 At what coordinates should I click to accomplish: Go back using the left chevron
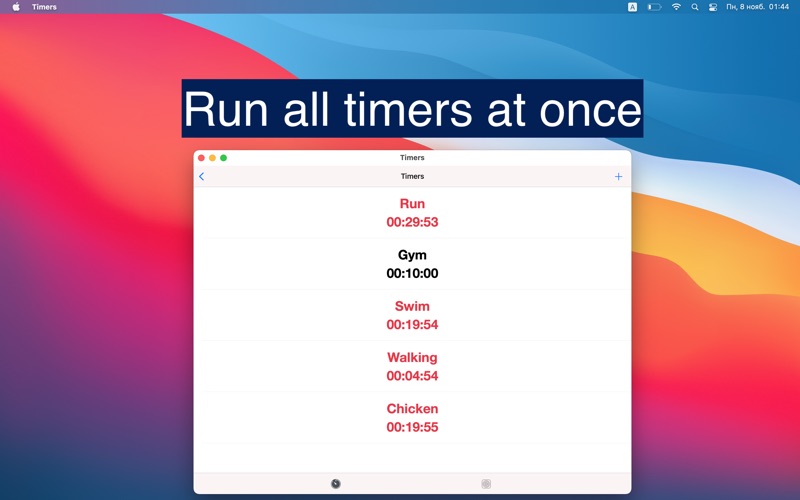[202, 177]
